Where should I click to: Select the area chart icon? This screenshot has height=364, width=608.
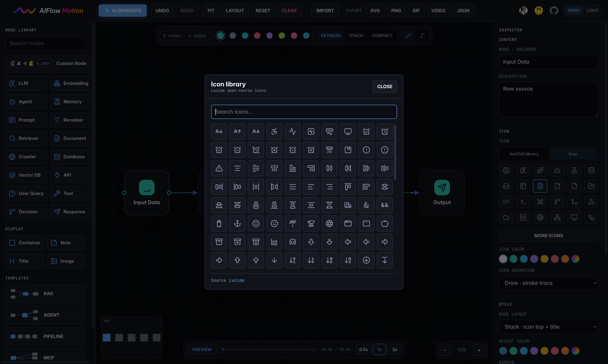coord(274,242)
